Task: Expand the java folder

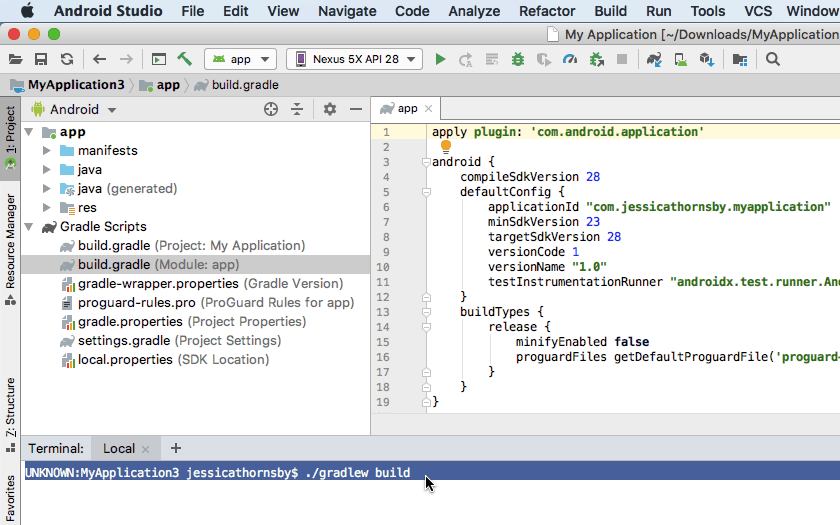Action: 47,170
